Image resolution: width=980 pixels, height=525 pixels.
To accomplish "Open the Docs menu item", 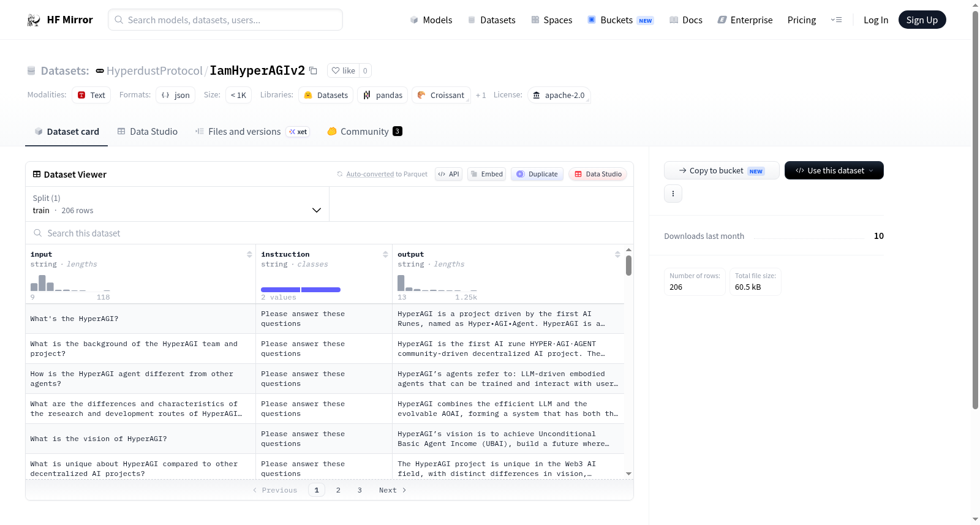I will (686, 20).
